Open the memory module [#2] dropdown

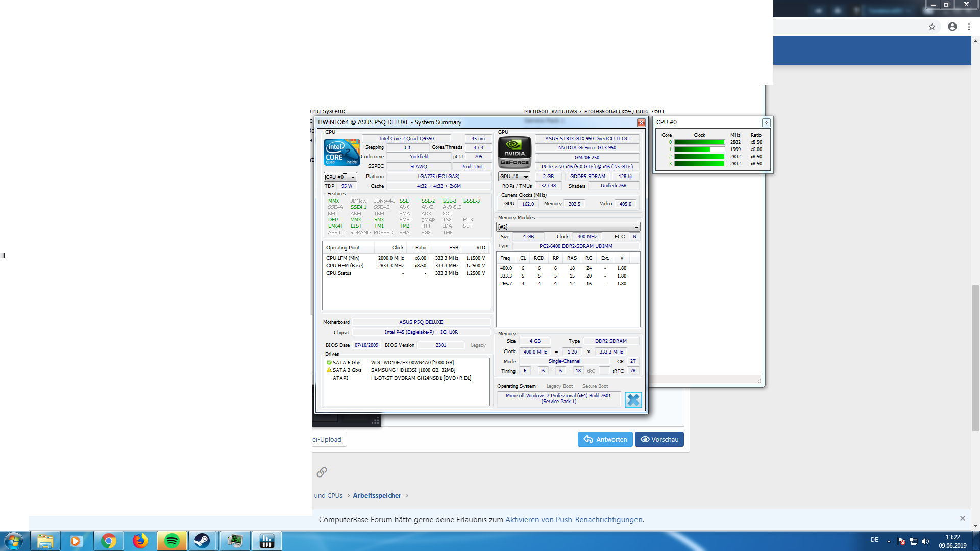[x=636, y=227]
